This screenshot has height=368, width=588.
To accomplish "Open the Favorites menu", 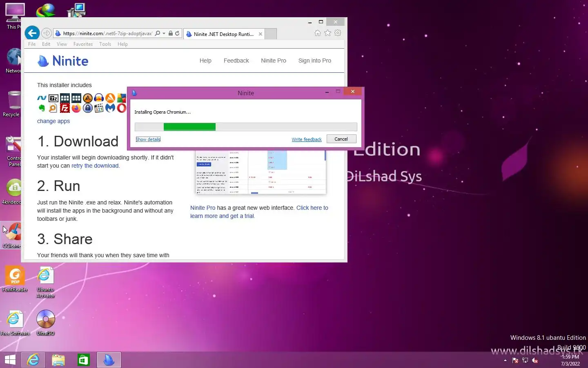I will [83, 44].
